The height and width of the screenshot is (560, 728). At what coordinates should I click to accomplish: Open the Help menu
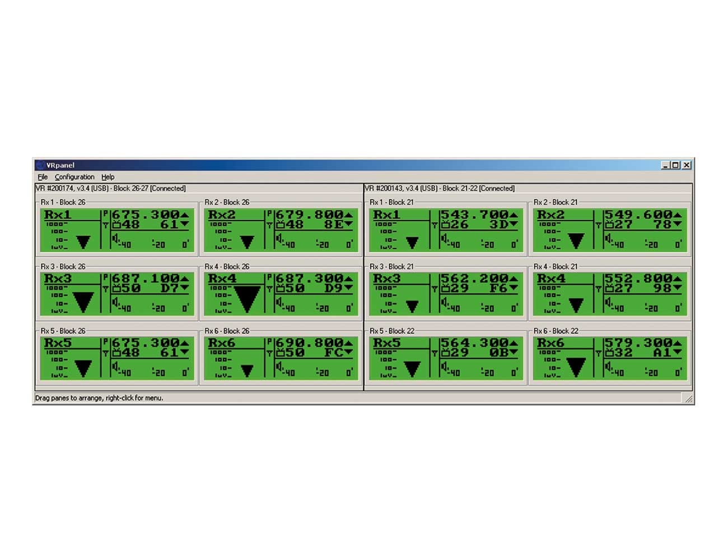108,177
